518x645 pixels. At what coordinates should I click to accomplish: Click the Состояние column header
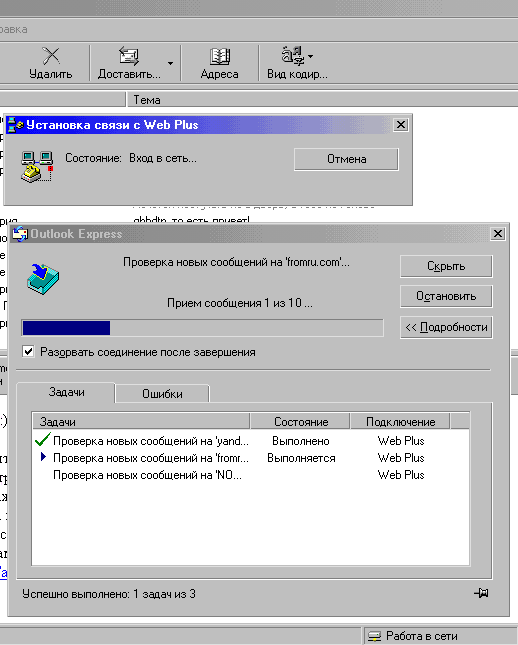point(300,422)
